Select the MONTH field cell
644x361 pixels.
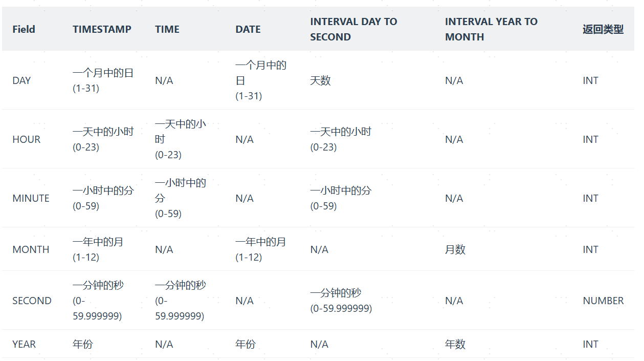click(x=31, y=249)
